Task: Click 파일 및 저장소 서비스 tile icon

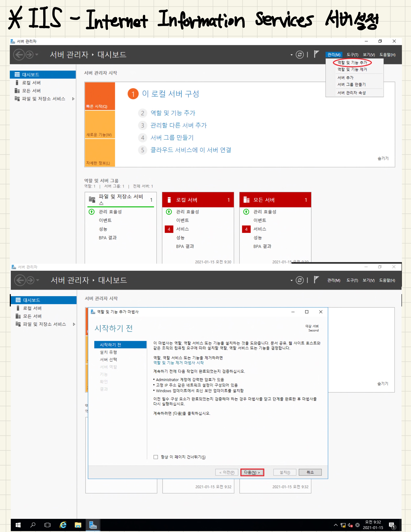Action: coord(92,200)
